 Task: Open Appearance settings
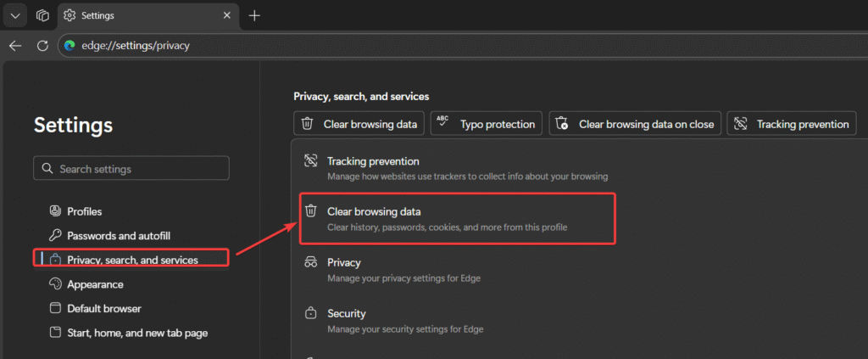click(95, 284)
